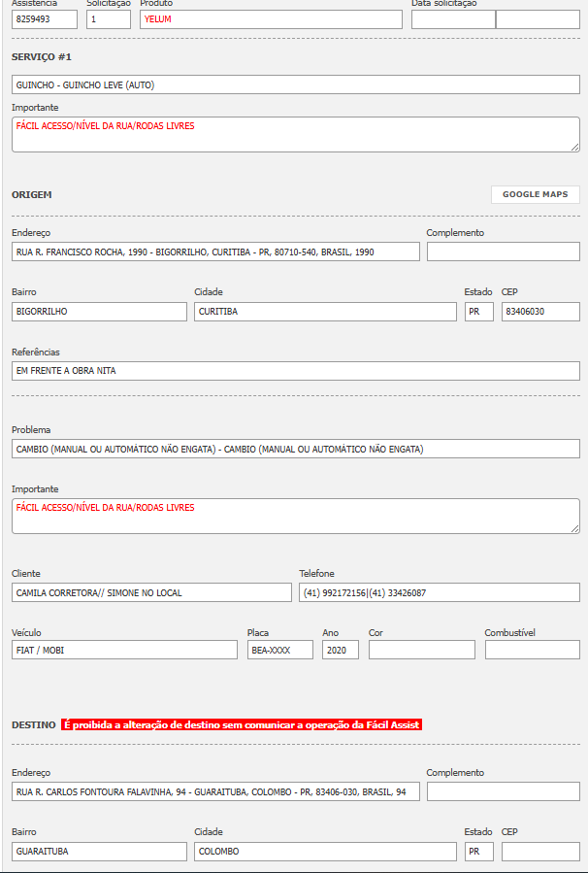Click the Cidade field showing CURITIBA
Screen dimensions: 588x873
(x=325, y=312)
